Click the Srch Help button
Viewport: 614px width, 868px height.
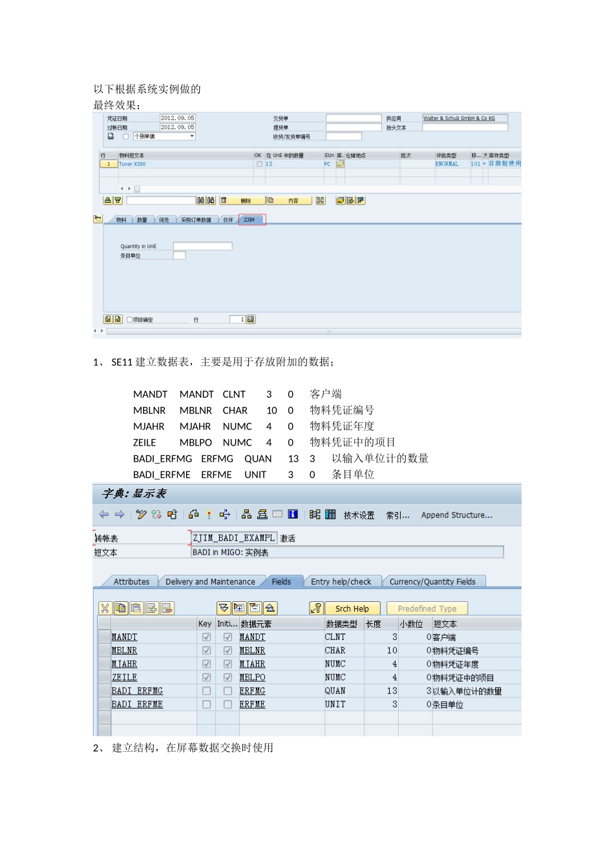click(352, 608)
